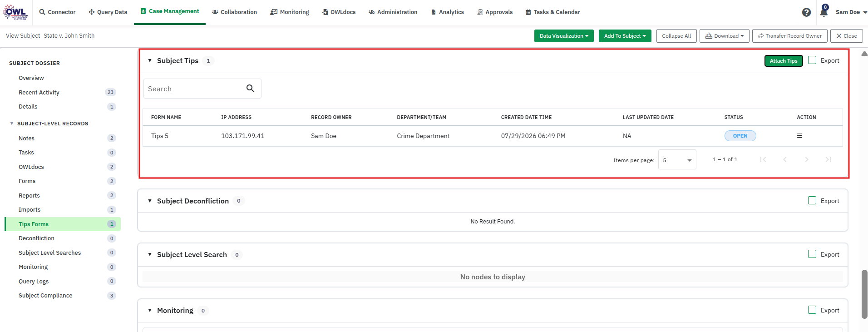Select OWLdocs in sidebar list

(31, 167)
